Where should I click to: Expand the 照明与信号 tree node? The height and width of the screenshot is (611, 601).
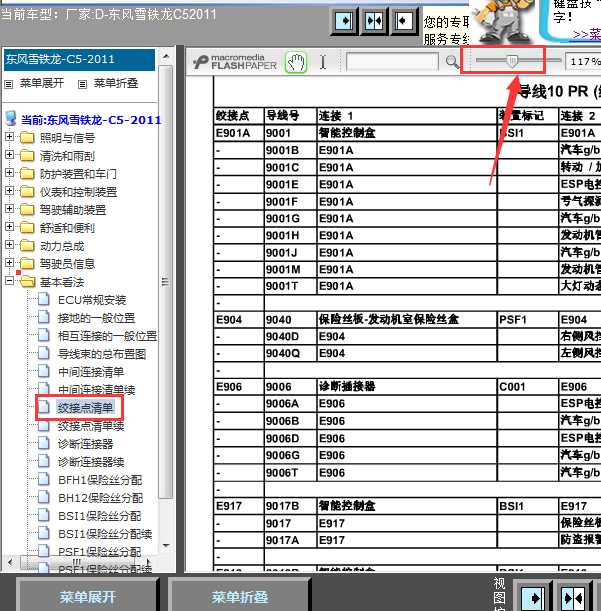10,136
